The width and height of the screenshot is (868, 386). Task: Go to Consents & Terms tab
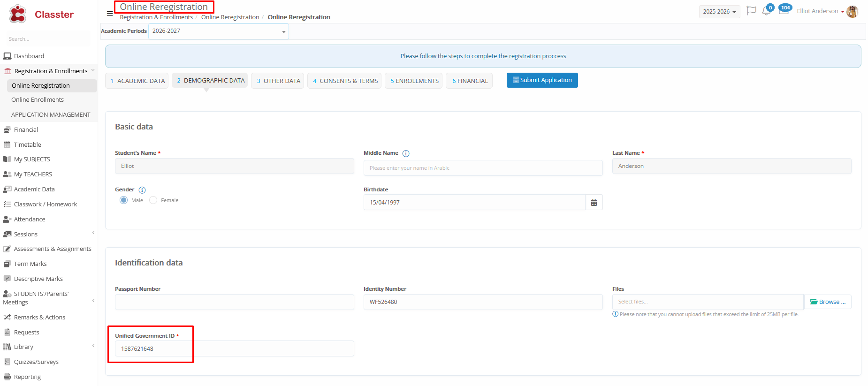pyautogui.click(x=345, y=81)
